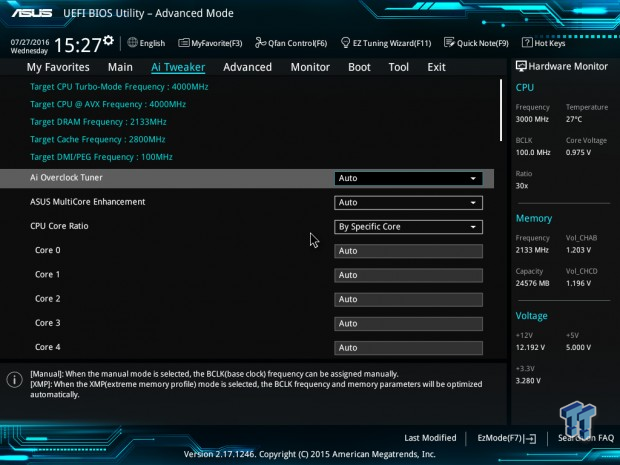Click the settings list vertical scrollbar
Screen dimensions: 620x465
coord(501,110)
